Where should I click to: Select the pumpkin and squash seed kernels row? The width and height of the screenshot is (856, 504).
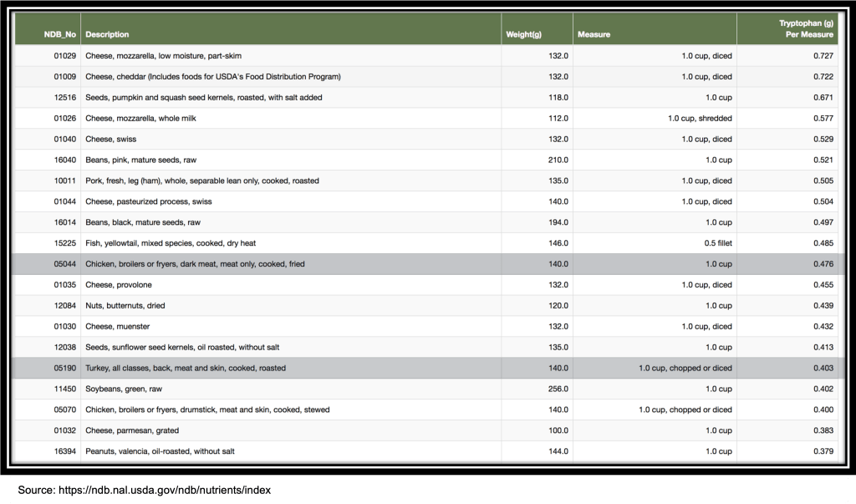(x=203, y=98)
